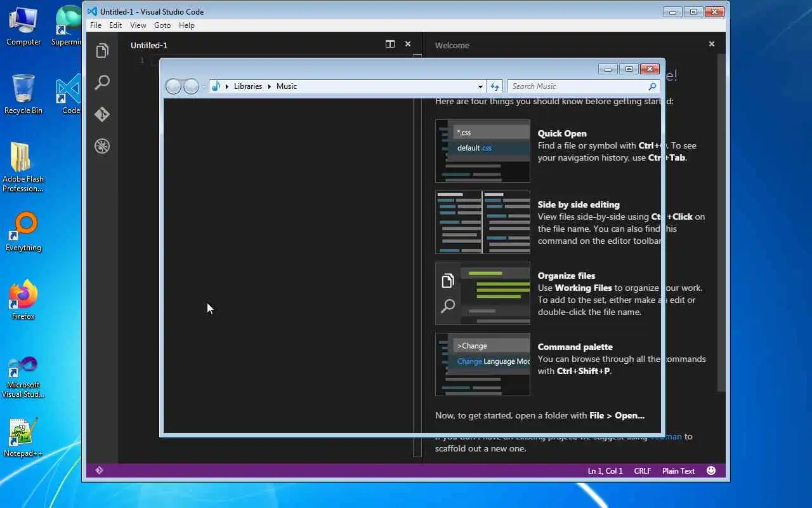
Task: Minimize the Music explorer window
Action: pos(608,69)
